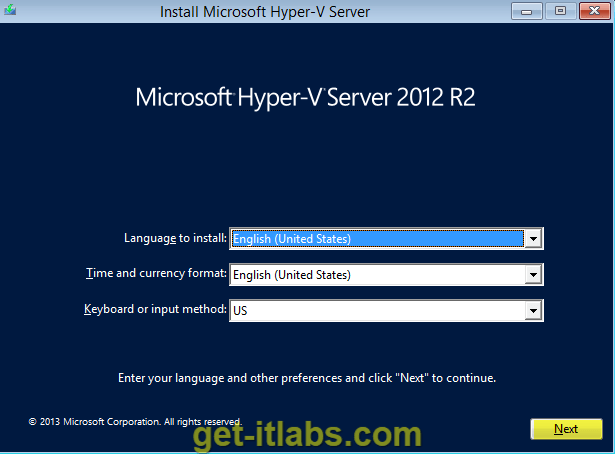Open the Keyboard or input method dropdown arrow
615x454 pixels.
pyautogui.click(x=533, y=311)
